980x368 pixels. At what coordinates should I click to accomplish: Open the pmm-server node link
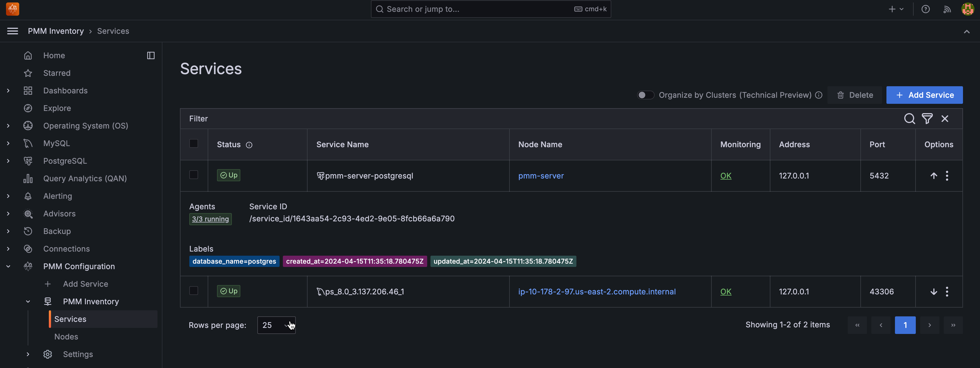click(540, 175)
